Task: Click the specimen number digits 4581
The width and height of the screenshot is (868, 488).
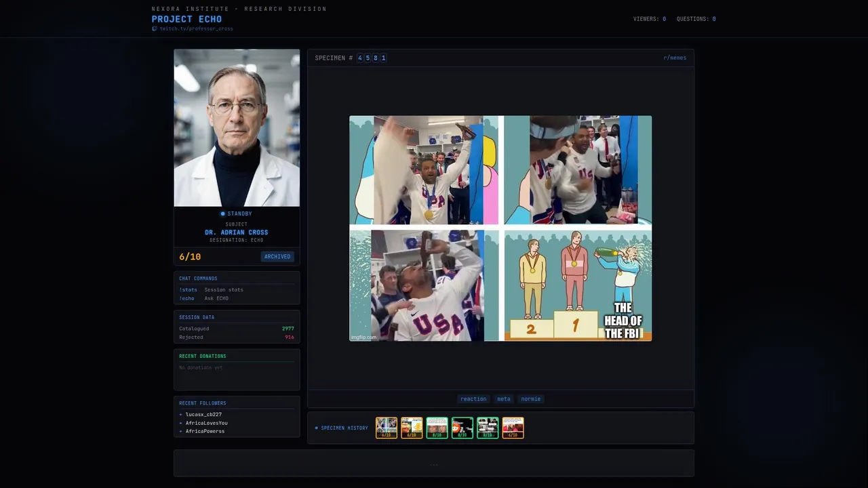Action: [372, 58]
